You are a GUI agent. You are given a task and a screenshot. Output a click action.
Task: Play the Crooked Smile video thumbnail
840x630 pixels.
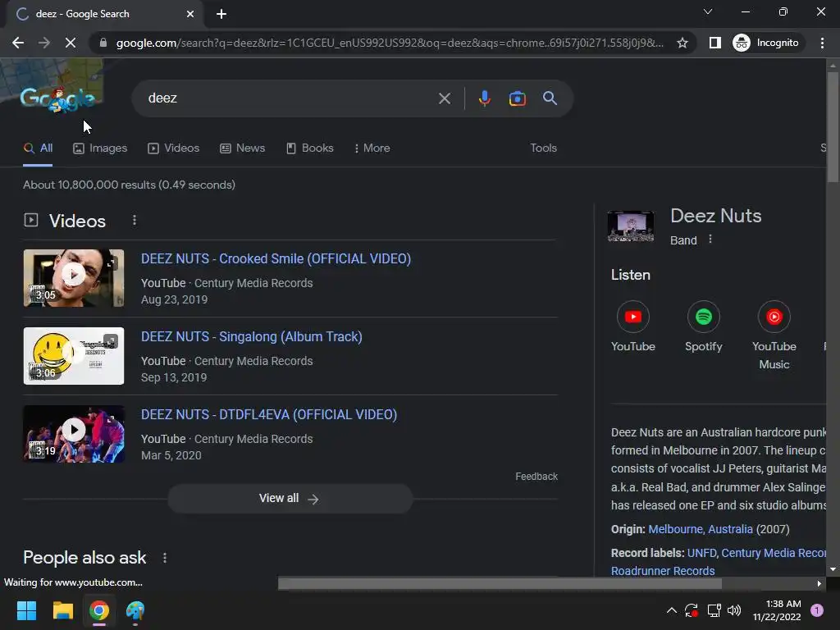pyautogui.click(x=74, y=278)
